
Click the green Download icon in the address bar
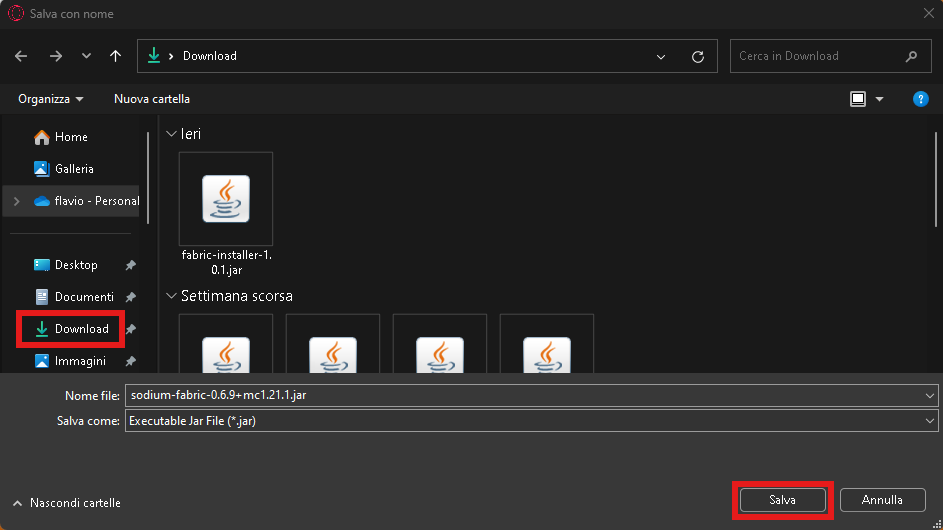point(154,55)
